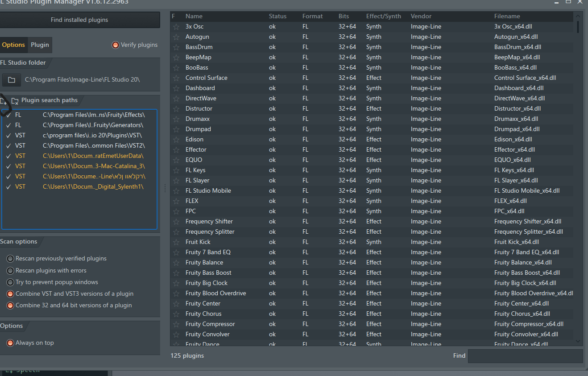Favorite the Effector plugin star
Viewport: 588px width, 376px height.
click(176, 150)
